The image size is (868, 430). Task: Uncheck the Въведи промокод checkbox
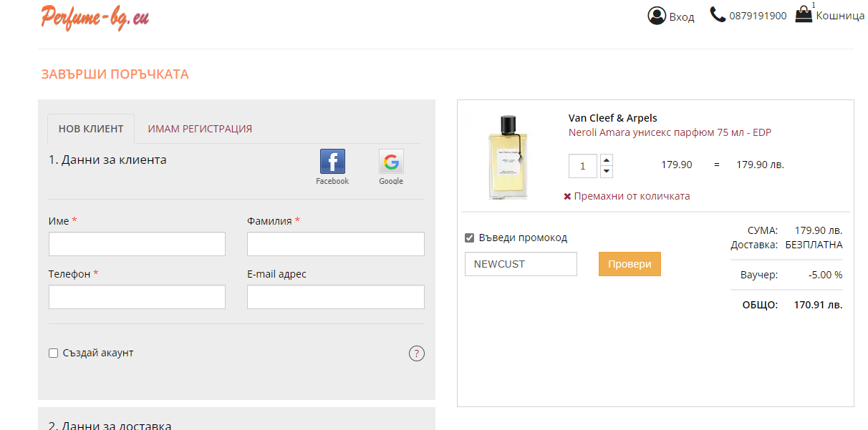[470, 238]
